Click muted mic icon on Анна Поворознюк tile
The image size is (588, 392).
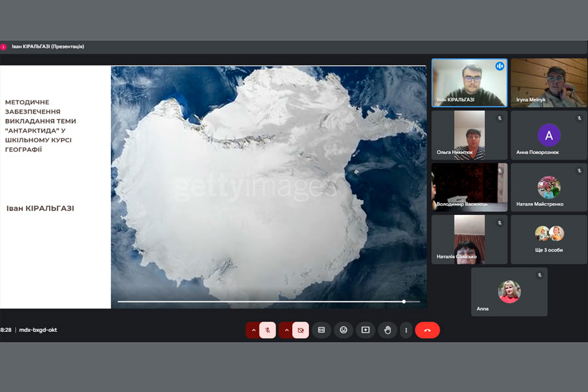(x=579, y=118)
